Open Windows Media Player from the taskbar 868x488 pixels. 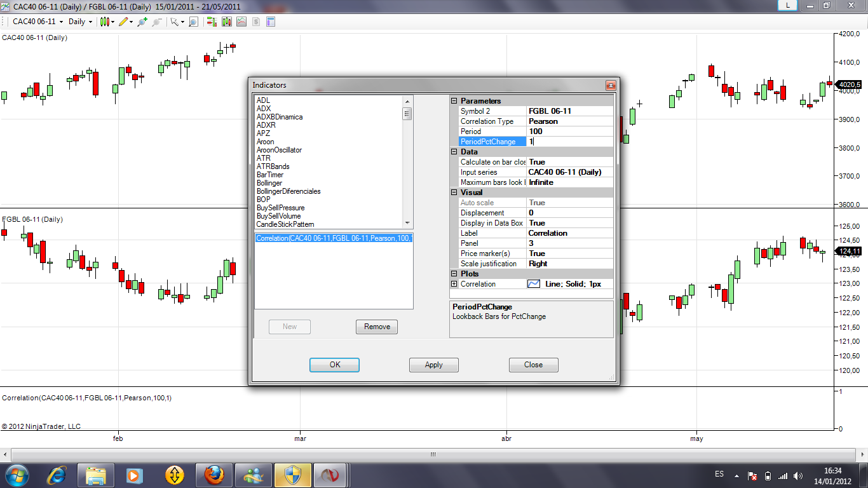click(x=135, y=475)
